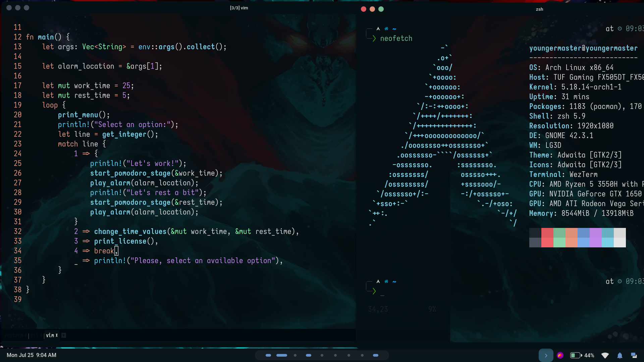Click the red close button of zsh window
Image resolution: width=644 pixels, height=362 pixels.
pos(364,9)
